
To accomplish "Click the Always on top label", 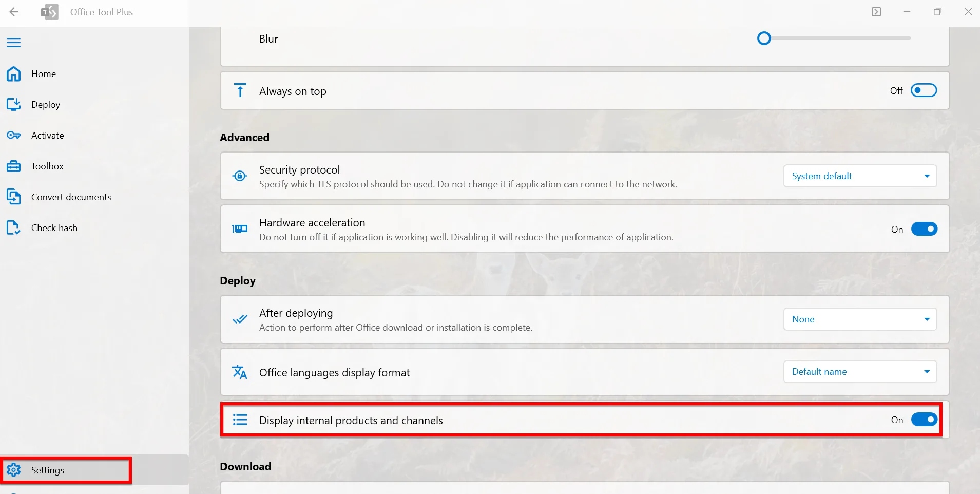I will pos(293,91).
